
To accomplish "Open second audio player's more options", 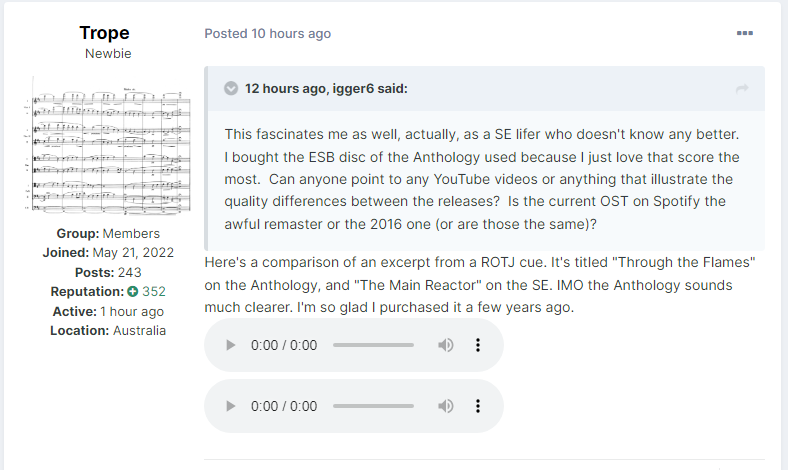I will 478,406.
